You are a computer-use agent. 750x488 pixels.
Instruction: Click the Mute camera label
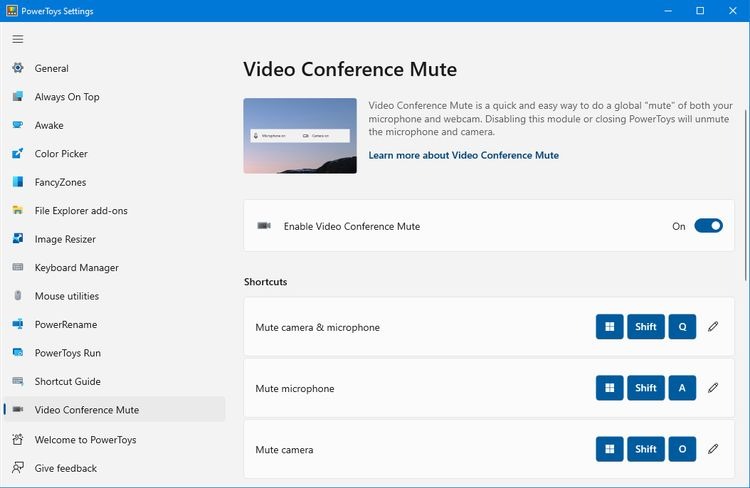point(284,450)
